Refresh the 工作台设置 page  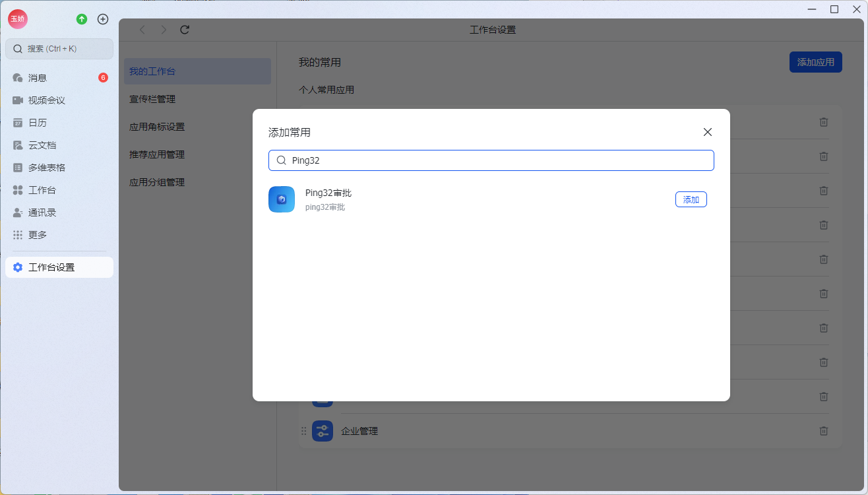tap(185, 30)
